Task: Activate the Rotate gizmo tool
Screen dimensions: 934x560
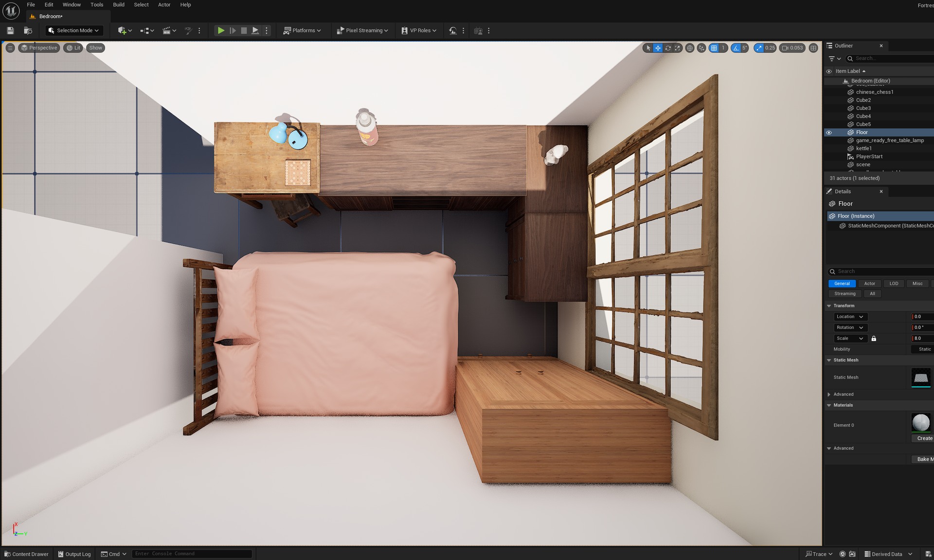Action: tap(667, 48)
